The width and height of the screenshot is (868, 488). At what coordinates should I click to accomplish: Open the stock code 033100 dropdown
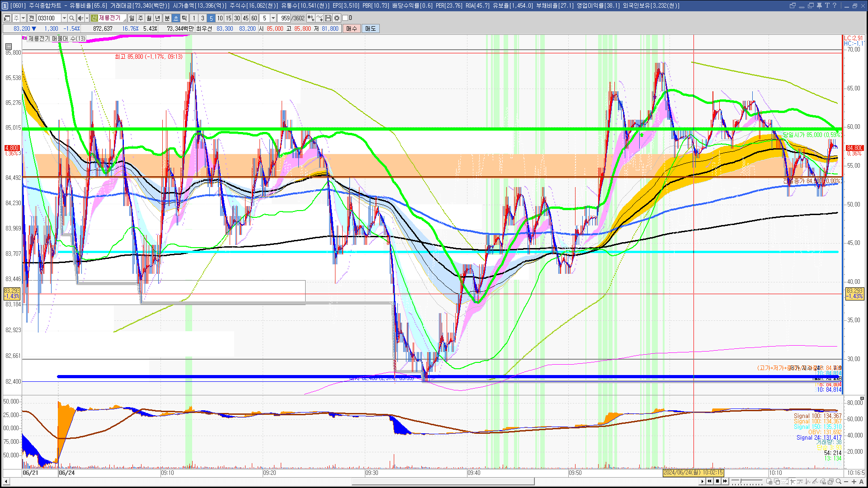[x=64, y=18]
